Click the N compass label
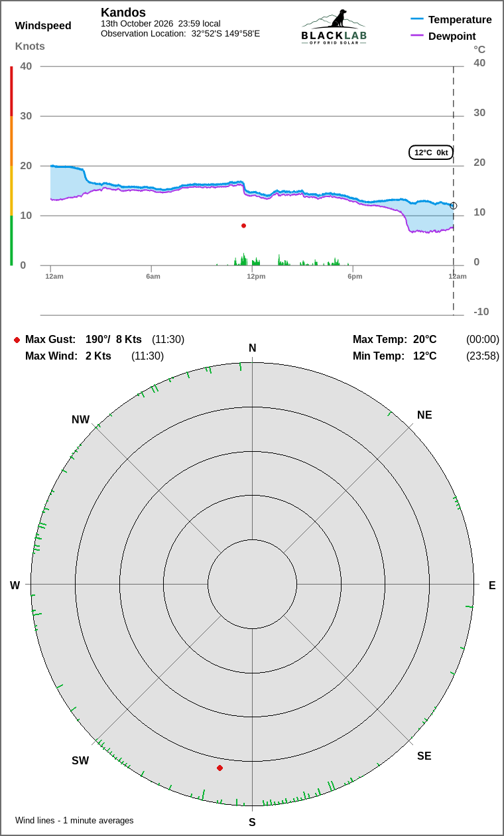Image resolution: width=504 pixels, height=836 pixels. 252,348
